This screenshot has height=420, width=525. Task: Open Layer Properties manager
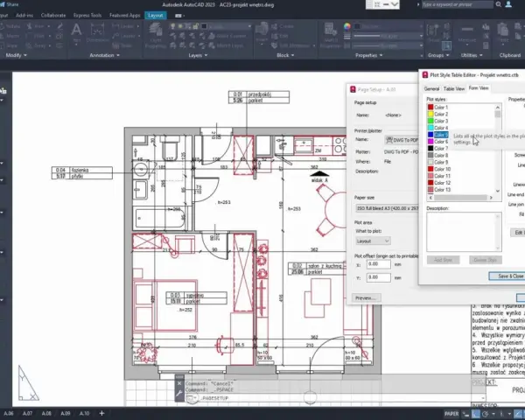(x=156, y=35)
